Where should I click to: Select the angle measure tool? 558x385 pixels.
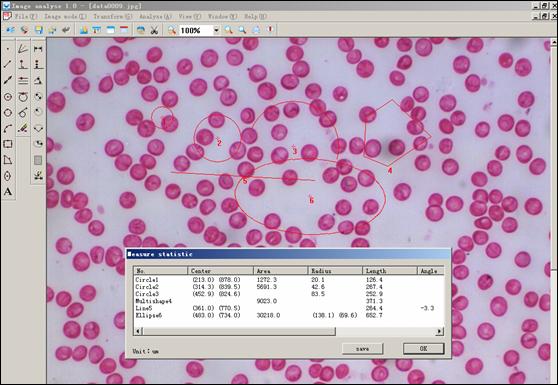coord(23,49)
